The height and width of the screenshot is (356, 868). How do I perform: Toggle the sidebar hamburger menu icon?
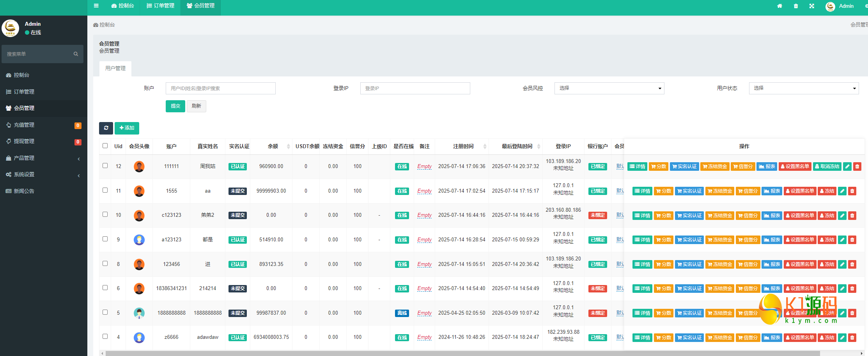(96, 6)
